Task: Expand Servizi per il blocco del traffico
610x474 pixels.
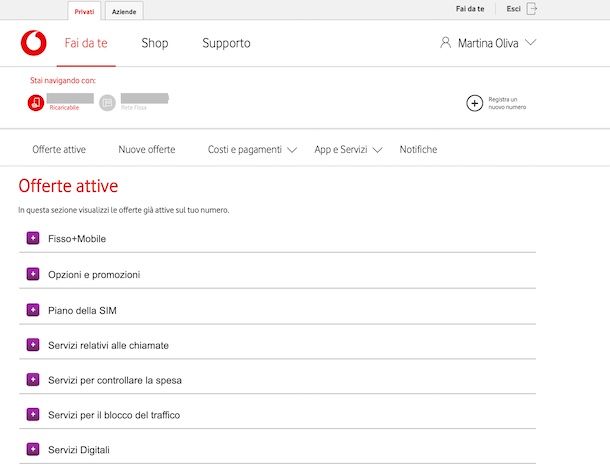Action: coord(33,414)
